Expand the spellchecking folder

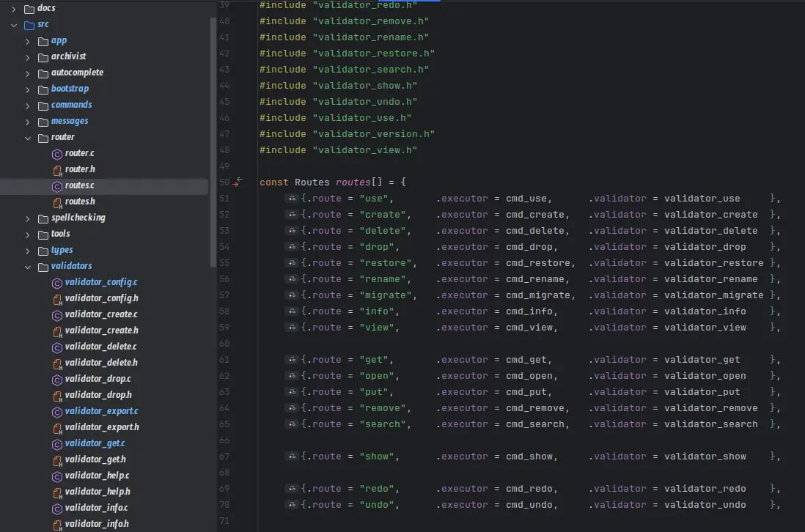28,218
